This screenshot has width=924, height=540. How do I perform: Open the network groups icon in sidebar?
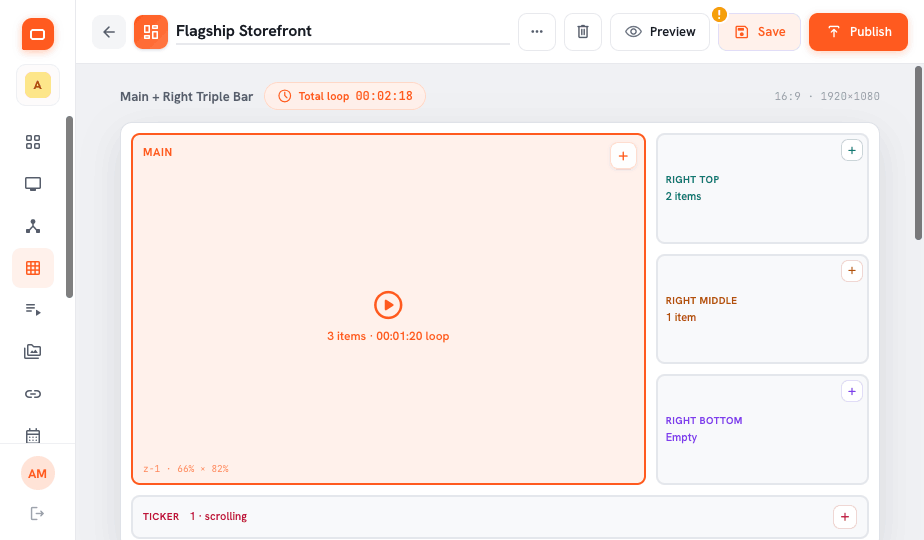[33, 226]
